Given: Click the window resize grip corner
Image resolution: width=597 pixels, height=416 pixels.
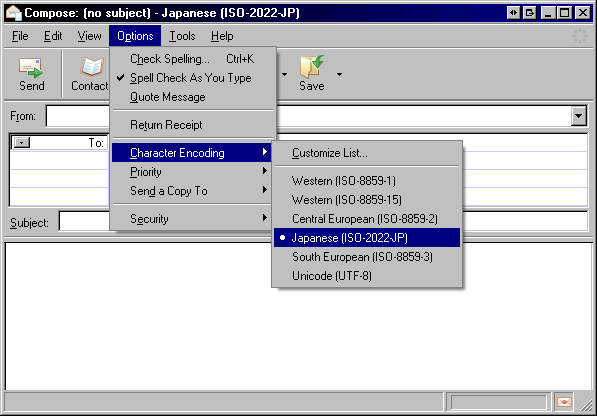Looking at the screenshot, I should click(585, 405).
